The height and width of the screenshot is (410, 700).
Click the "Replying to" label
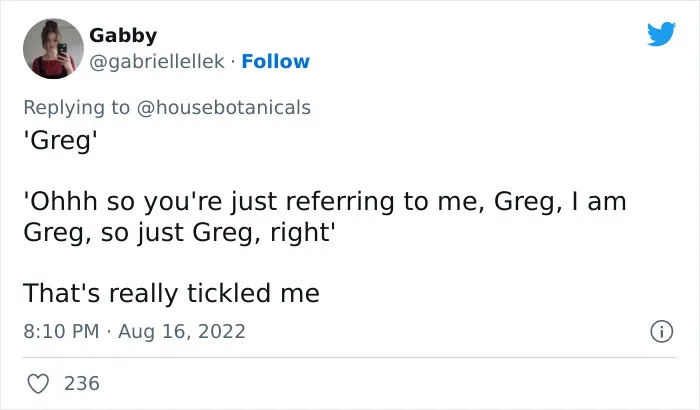point(76,108)
